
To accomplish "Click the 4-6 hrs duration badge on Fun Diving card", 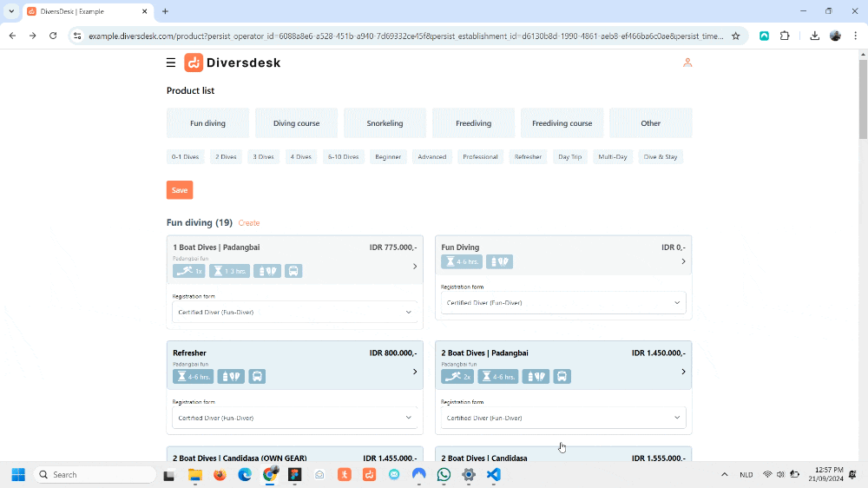I will click(x=462, y=261).
